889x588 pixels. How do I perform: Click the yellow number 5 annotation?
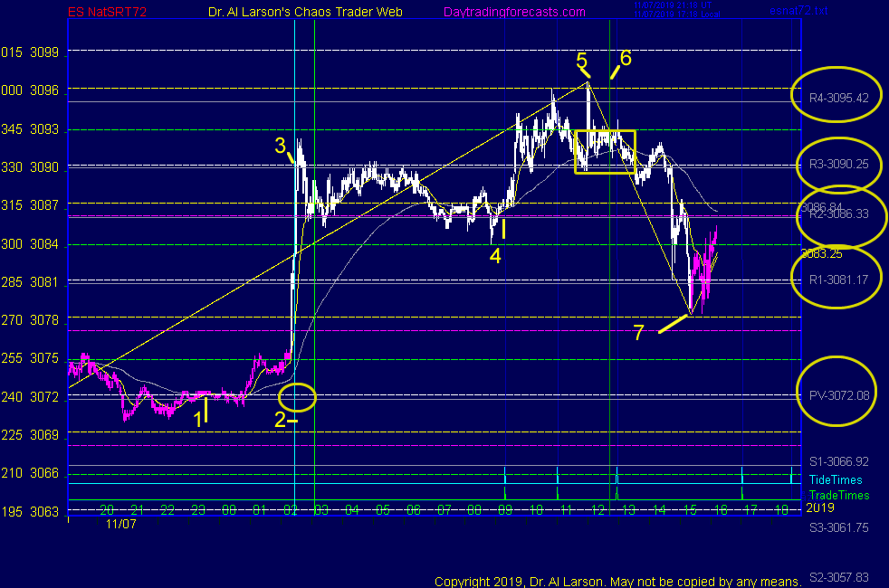tap(582, 61)
